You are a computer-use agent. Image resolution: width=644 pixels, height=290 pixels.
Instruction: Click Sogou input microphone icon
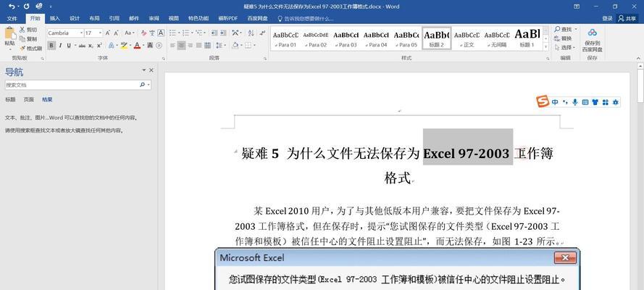point(575,102)
